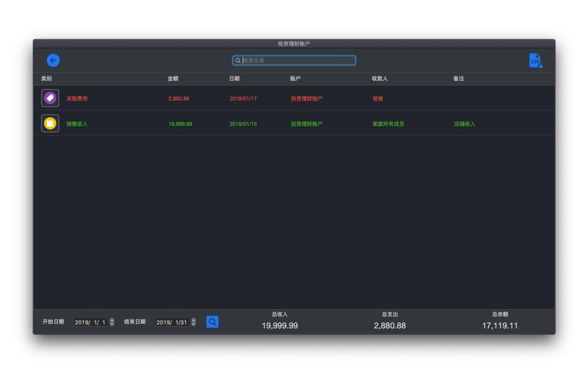Viewport: 588px width, 368px height.
Task: Sort by the 金额 column header
Action: [173, 79]
